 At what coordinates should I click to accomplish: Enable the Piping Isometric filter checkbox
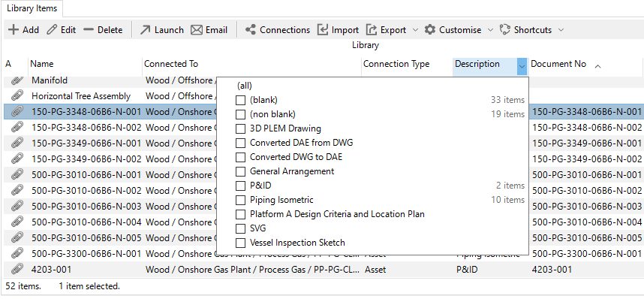241,201
